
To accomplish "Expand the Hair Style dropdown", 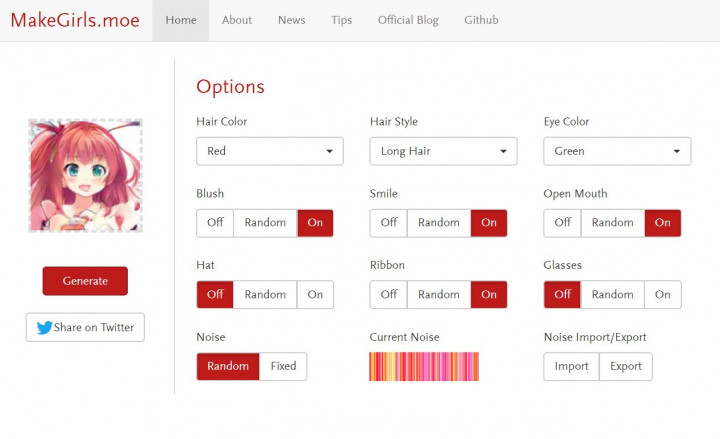I will pyautogui.click(x=443, y=151).
